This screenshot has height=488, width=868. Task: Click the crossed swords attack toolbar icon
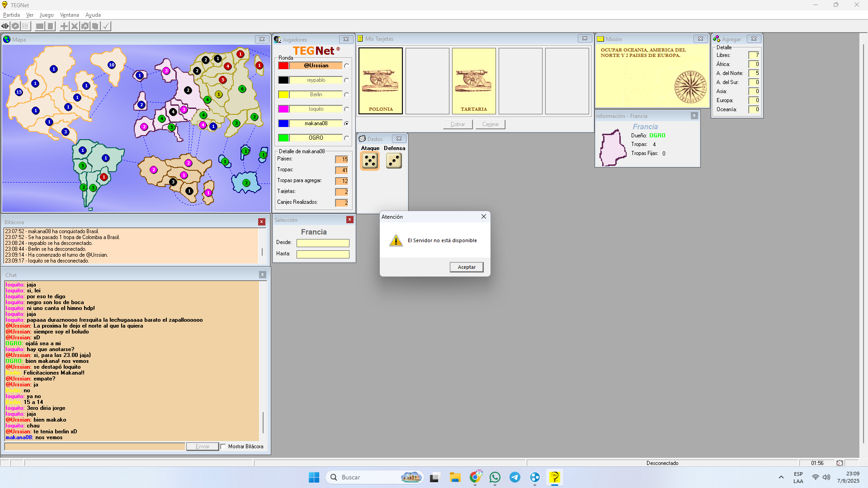(75, 26)
